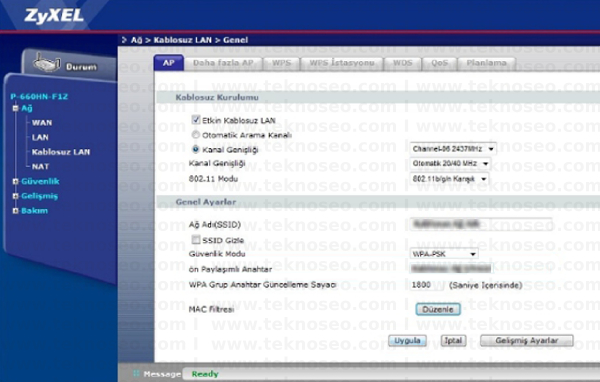Click the Message status bar icon
600x382 pixels.
point(136,373)
